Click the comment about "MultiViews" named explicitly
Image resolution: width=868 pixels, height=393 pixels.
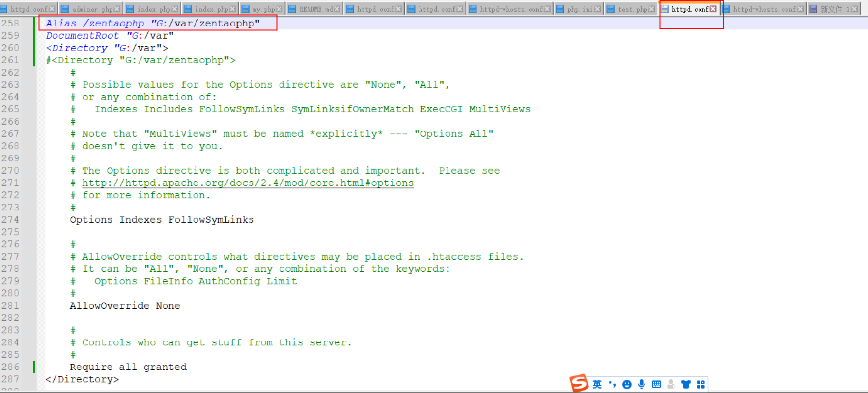point(281,134)
